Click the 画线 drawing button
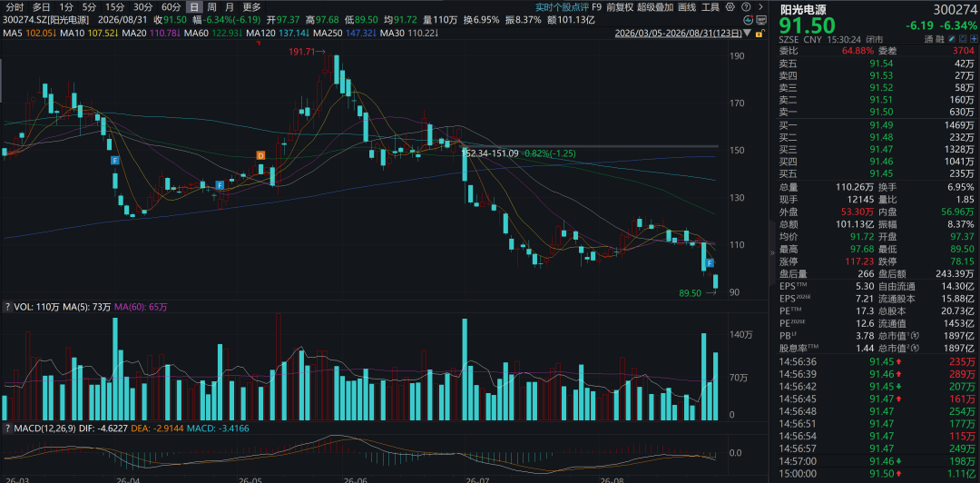Viewport: 980px width, 483px height. (688, 7)
